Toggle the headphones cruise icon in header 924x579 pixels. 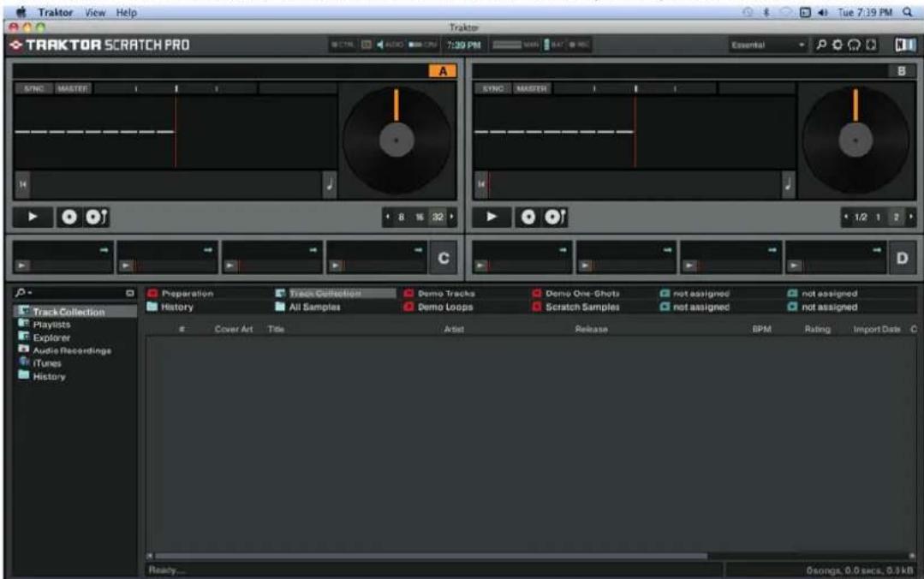(855, 45)
